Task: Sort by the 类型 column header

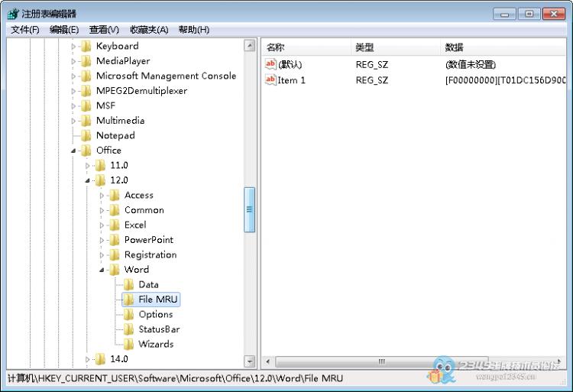Action: tap(396, 47)
